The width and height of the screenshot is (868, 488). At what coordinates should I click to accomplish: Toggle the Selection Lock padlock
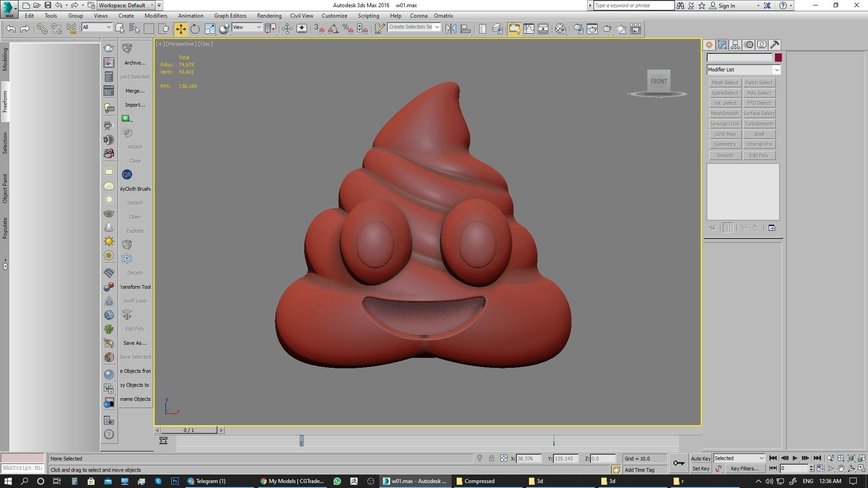tap(491, 458)
